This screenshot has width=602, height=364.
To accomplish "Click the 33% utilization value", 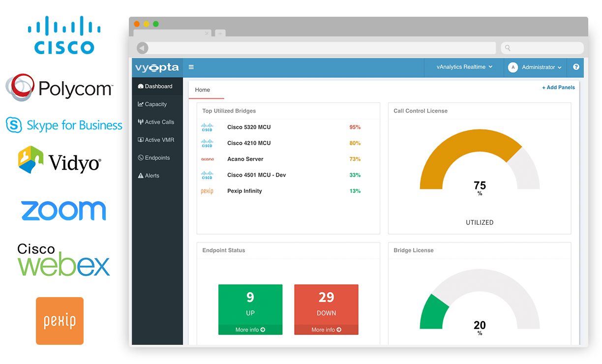I will pos(355,175).
